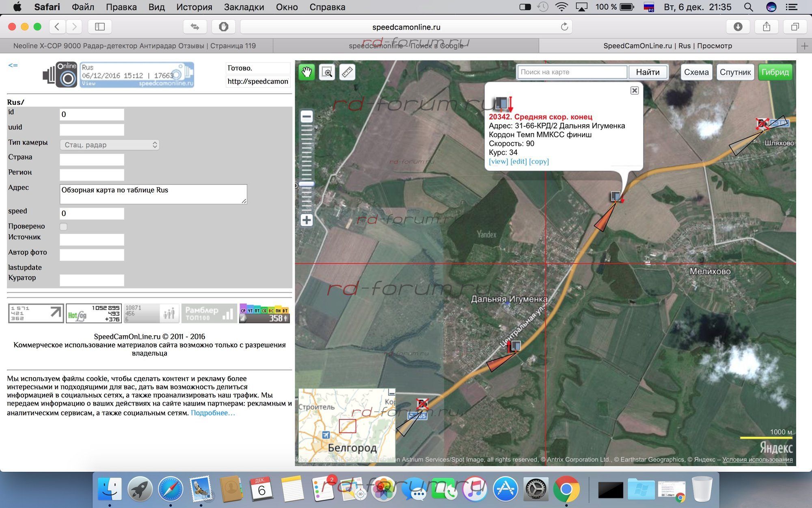Add a new Safari tab

(x=804, y=46)
